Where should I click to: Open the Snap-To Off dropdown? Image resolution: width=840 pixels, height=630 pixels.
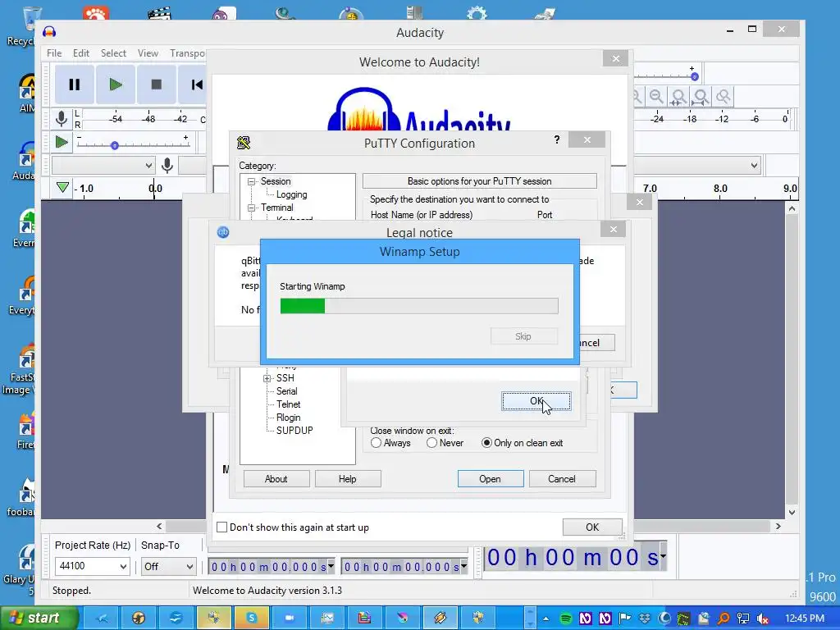(x=189, y=566)
